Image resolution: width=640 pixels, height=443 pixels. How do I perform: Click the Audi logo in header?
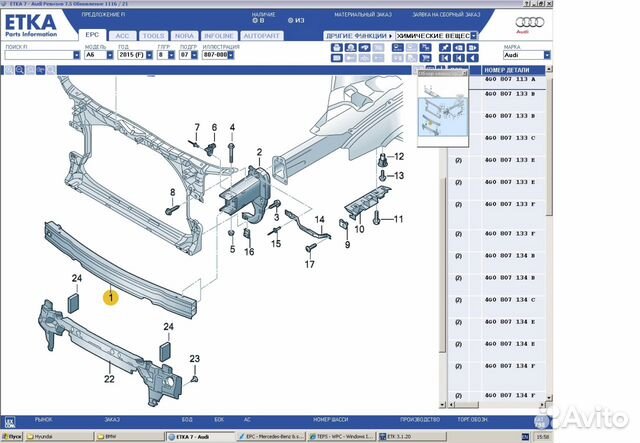click(529, 23)
